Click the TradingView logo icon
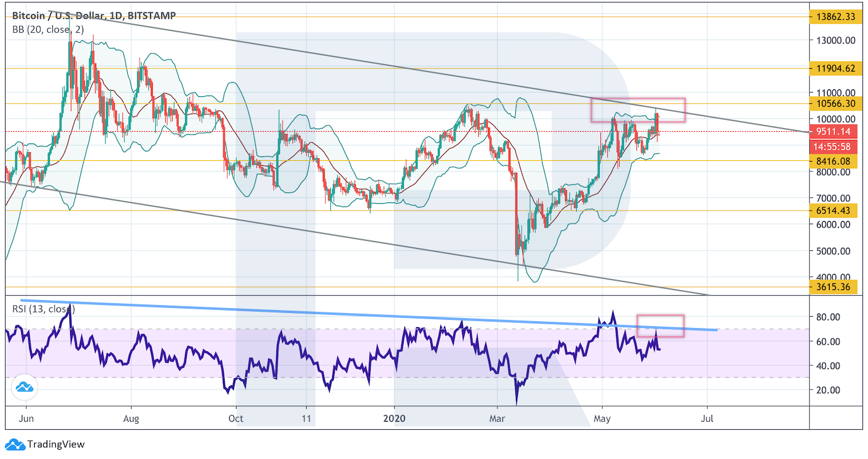This screenshot has height=459, width=868. [14, 444]
